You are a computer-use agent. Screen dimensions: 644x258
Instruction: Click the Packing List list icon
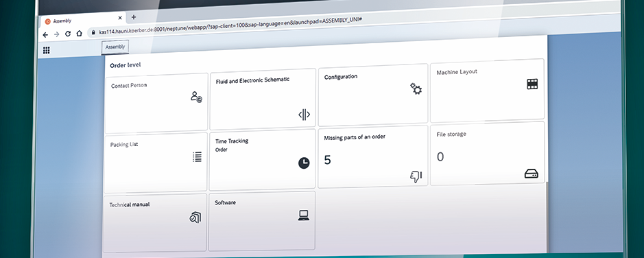[197, 156]
